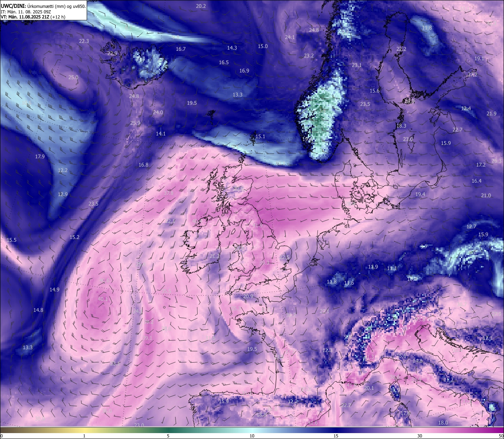Select the 24.1 value on the map
Viewport: 504px width, 439px height.
[290, 37]
